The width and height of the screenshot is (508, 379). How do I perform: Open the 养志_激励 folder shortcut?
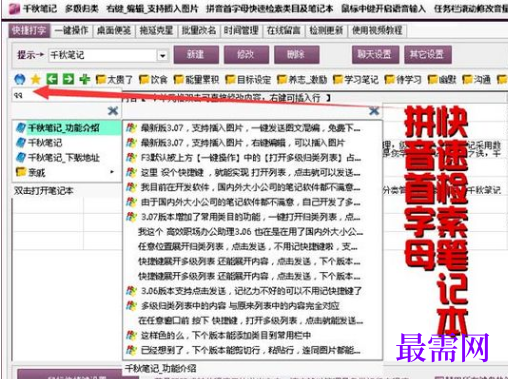[302, 79]
